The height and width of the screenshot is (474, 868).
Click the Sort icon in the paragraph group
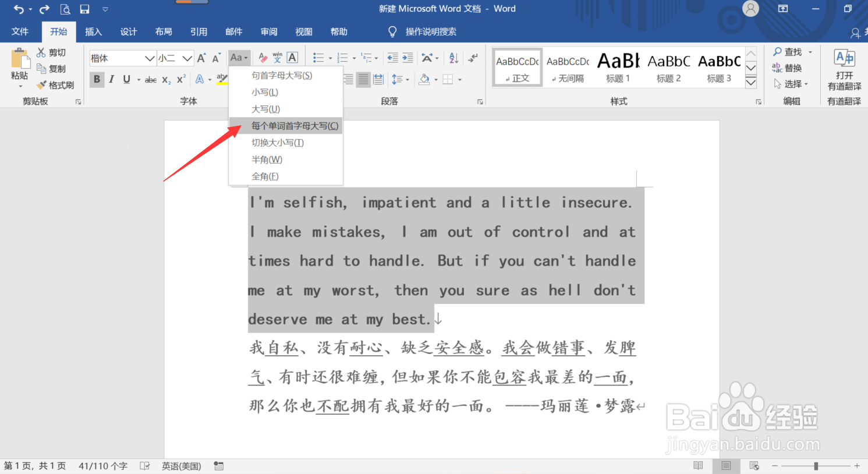(x=454, y=57)
